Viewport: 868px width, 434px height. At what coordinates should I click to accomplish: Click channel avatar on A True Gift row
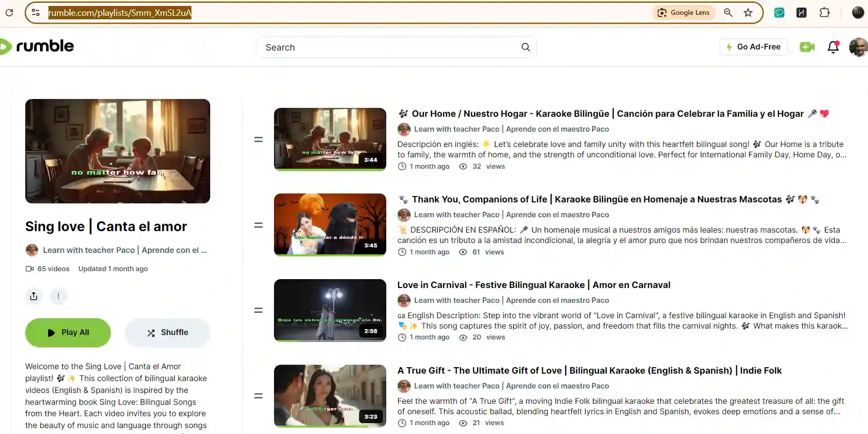pos(404,386)
